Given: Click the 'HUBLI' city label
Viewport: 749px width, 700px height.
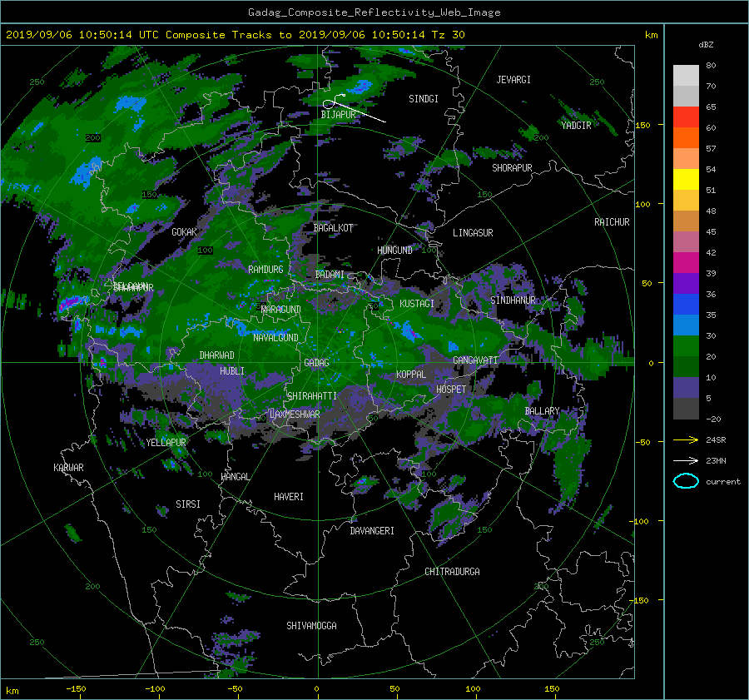Looking at the screenshot, I should pyautogui.click(x=231, y=371).
